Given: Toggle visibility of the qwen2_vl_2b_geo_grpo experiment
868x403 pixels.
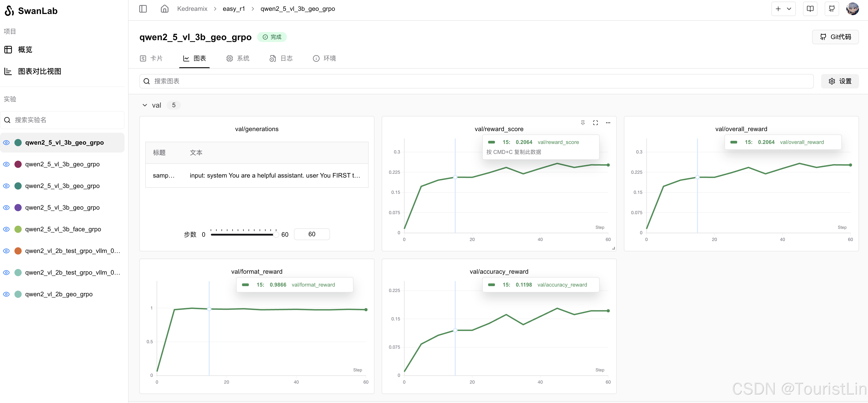Looking at the screenshot, I should click(x=6, y=294).
